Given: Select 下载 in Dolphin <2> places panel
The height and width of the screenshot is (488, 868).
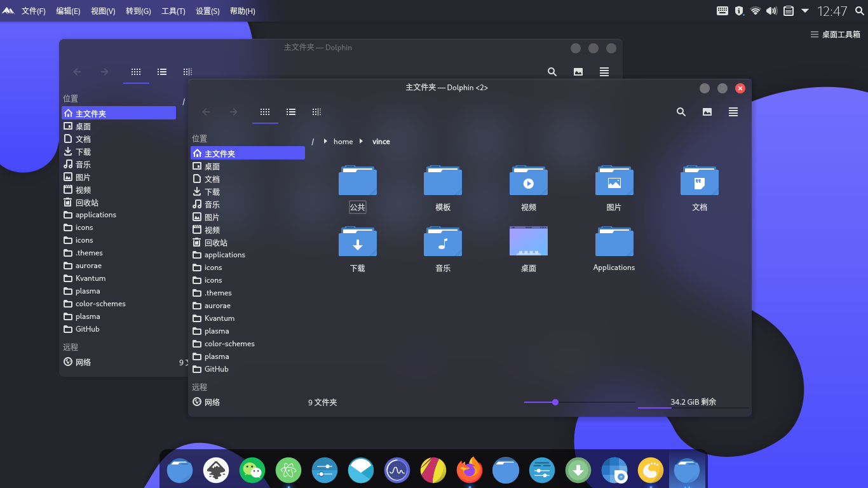Looking at the screenshot, I should (x=248, y=191).
